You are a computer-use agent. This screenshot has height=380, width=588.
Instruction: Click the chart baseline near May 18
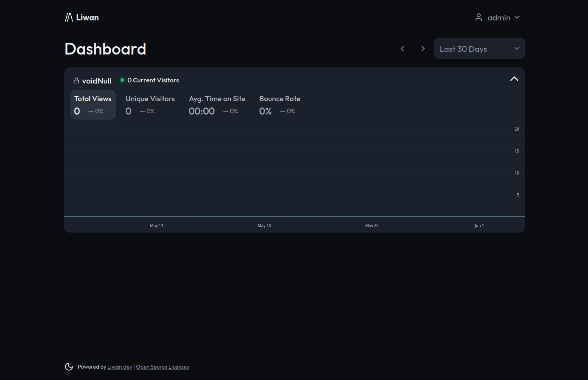pos(264,216)
